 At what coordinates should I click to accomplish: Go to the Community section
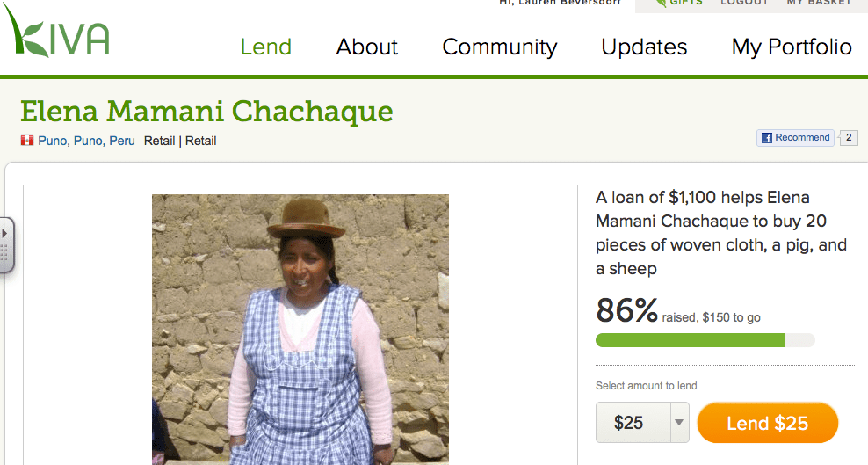[x=499, y=47]
